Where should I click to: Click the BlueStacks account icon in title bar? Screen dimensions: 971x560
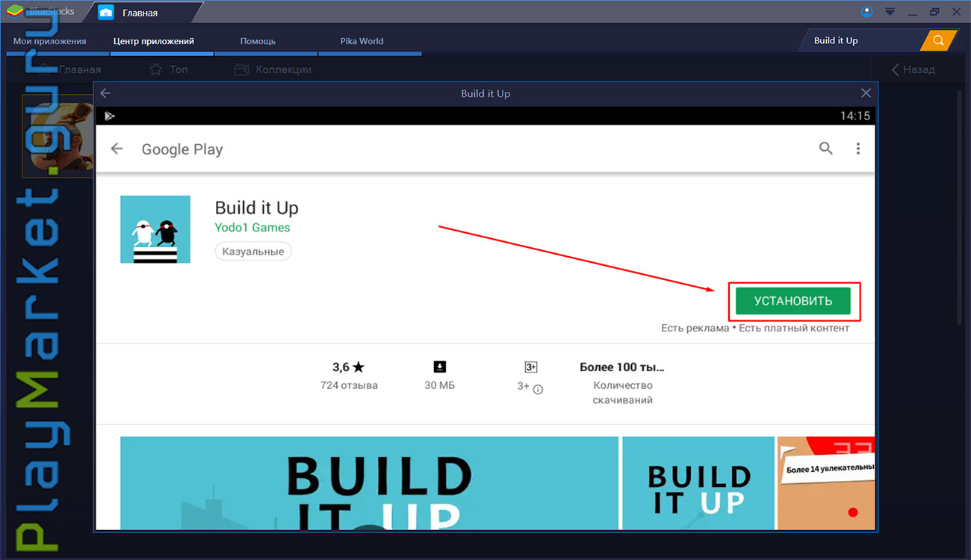pyautogui.click(x=867, y=11)
